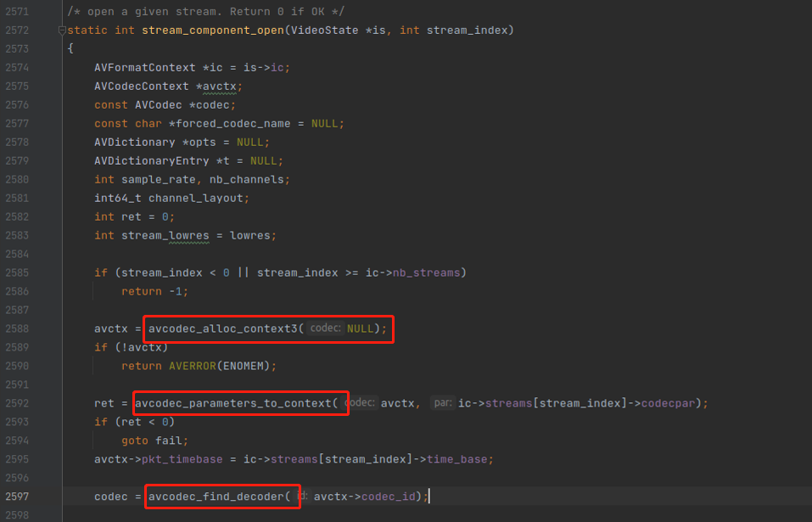
Task: Click the avcodec_alloc_context3 function call
Action: coord(224,328)
